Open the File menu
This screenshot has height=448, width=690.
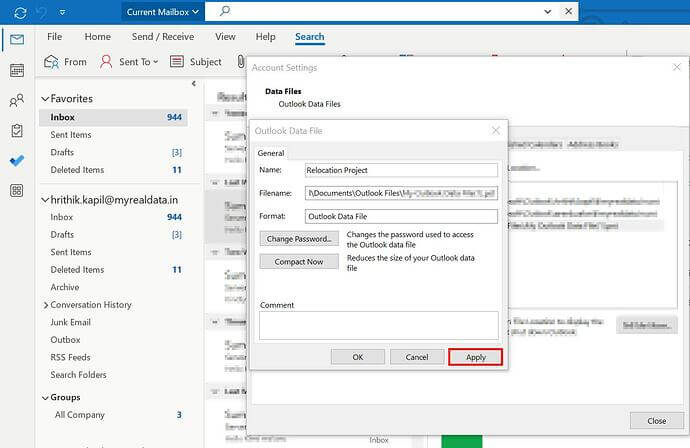pyautogui.click(x=55, y=37)
